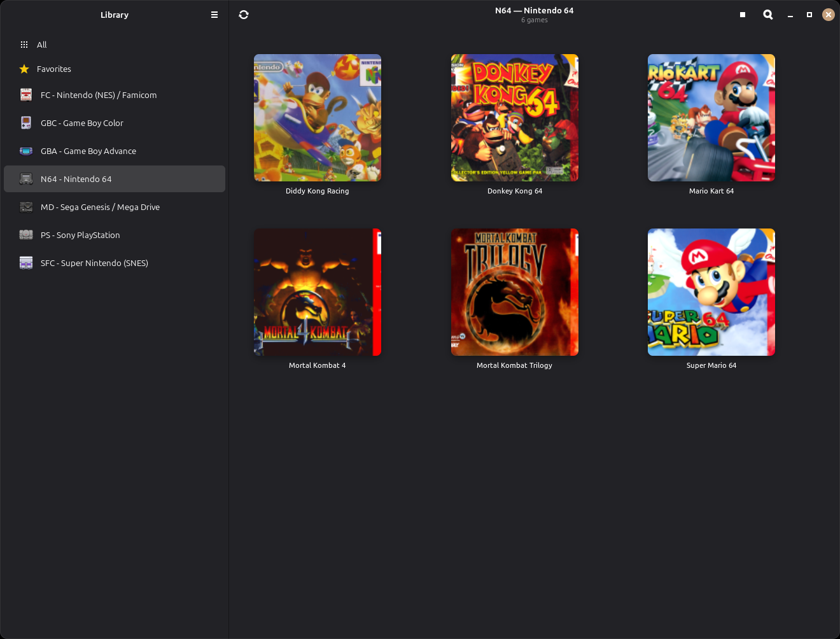This screenshot has width=840, height=639.
Task: Select SFC - Super Nintendo (SNES)
Action: pyautogui.click(x=115, y=263)
